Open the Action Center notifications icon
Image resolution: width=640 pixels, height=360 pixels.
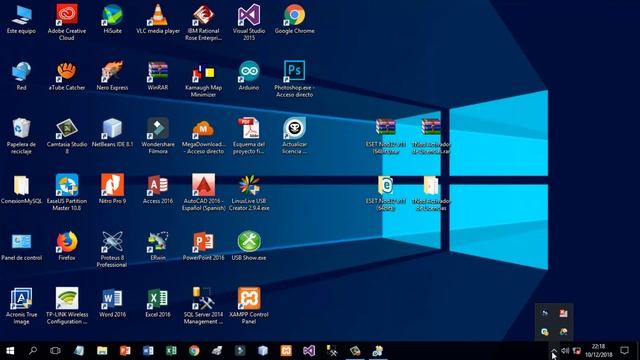click(x=624, y=351)
